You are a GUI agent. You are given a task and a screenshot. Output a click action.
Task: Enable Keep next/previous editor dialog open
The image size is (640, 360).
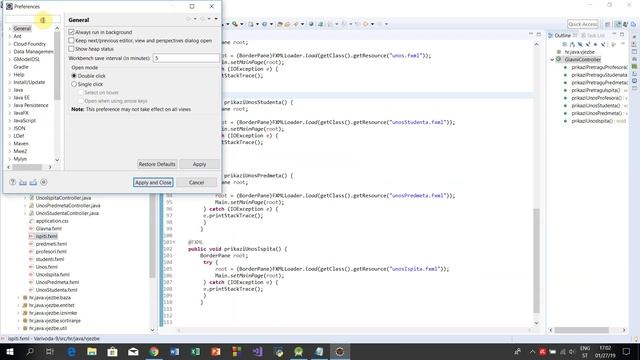pyautogui.click(x=71, y=40)
